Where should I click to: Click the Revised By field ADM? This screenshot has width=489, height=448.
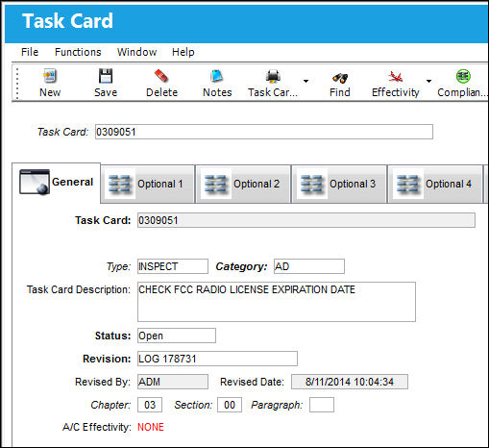(x=173, y=382)
